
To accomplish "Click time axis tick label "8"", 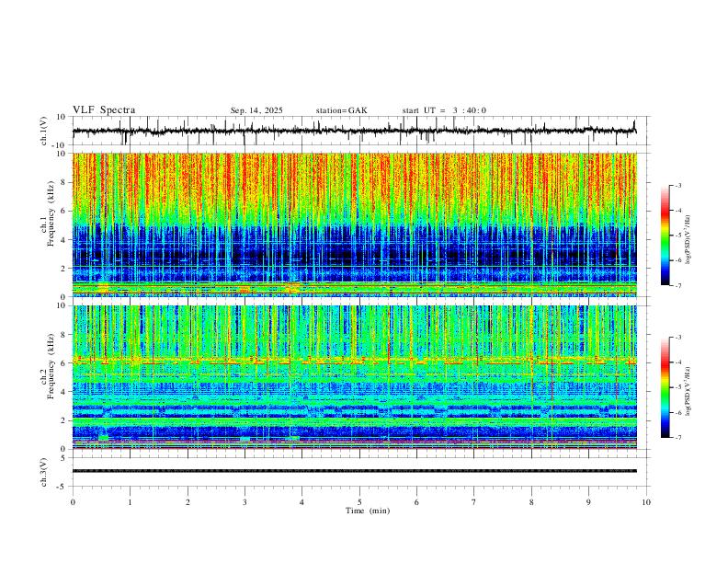I will [531, 502].
